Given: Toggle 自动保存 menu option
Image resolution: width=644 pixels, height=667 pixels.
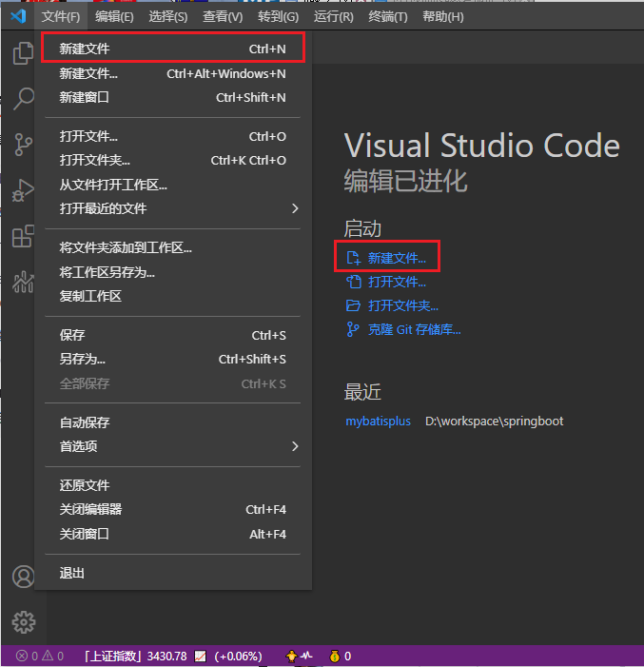Looking at the screenshot, I should [x=173, y=422].
